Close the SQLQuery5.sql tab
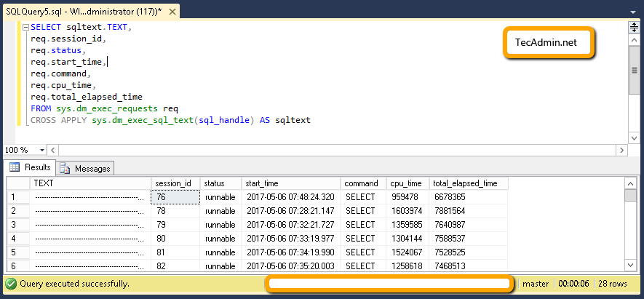 pyautogui.click(x=172, y=12)
